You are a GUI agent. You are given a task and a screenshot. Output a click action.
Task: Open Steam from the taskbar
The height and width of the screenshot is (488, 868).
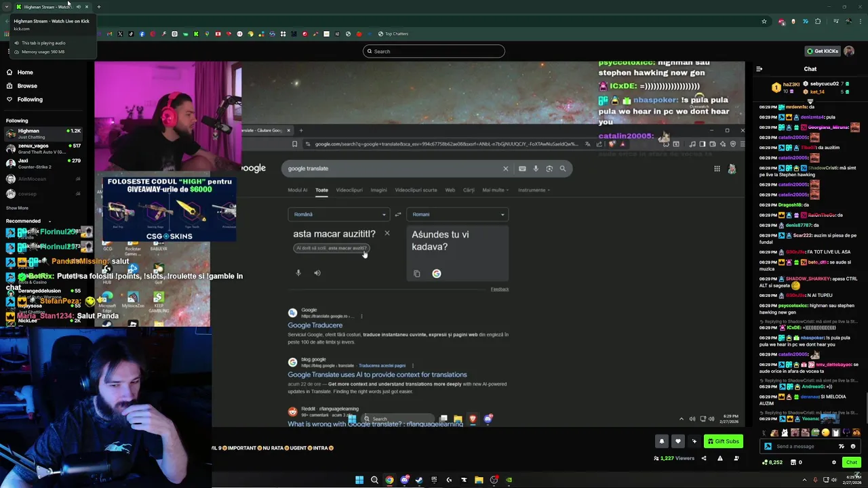pyautogui.click(x=419, y=480)
